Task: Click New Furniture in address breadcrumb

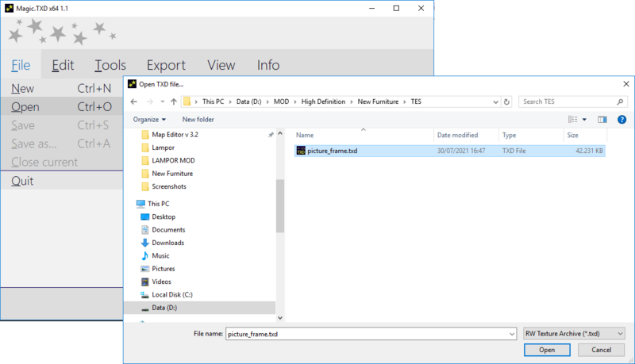Action: [x=378, y=102]
